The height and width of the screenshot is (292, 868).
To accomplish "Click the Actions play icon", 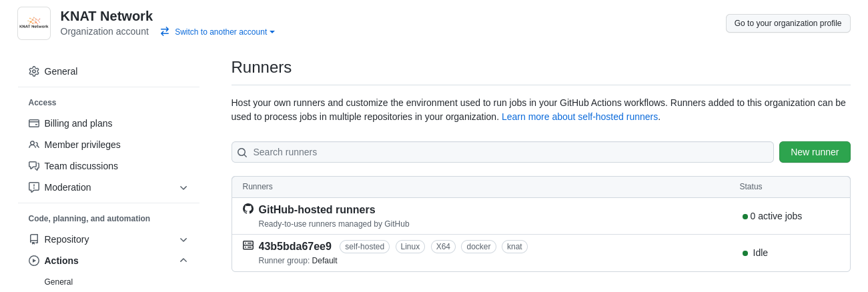I will point(34,261).
